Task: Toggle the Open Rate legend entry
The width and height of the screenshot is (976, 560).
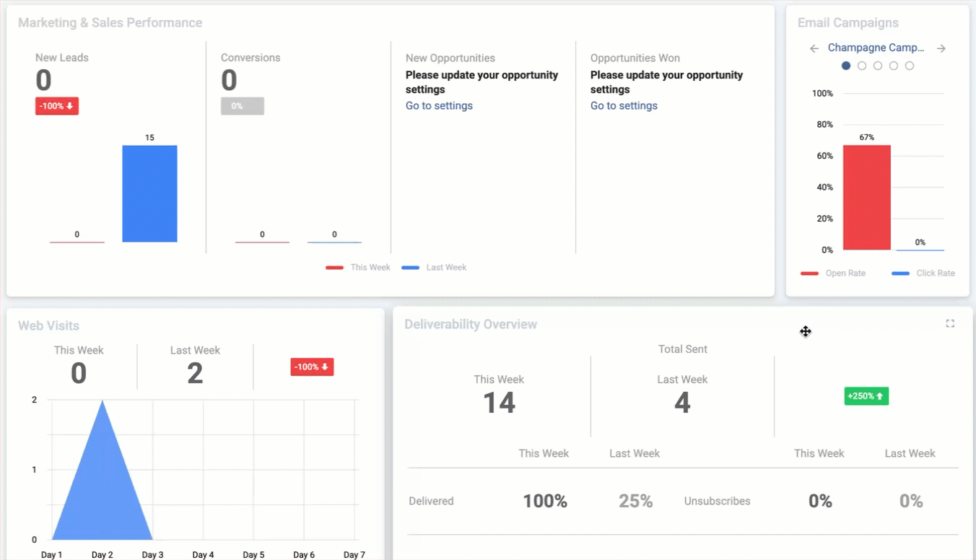Action: [x=833, y=273]
